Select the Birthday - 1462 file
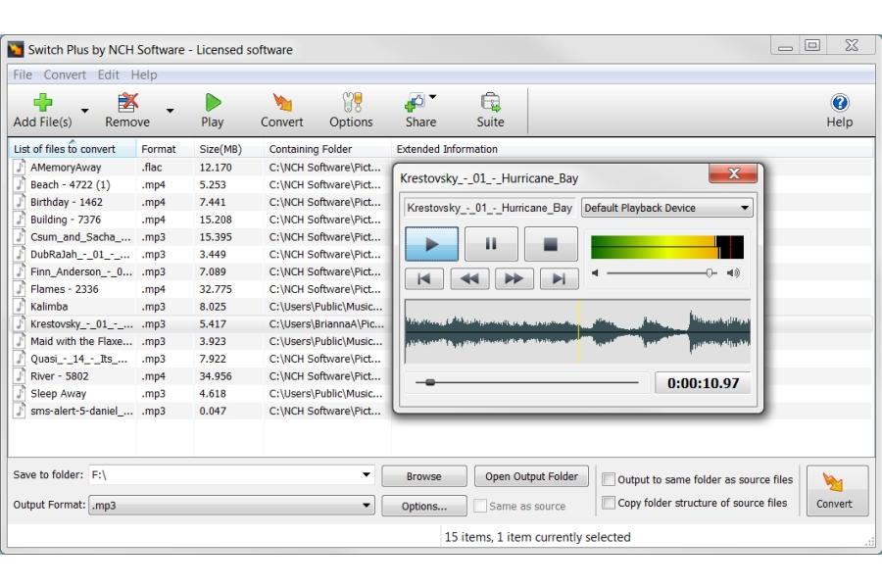The height and width of the screenshot is (588, 882). click(67, 202)
